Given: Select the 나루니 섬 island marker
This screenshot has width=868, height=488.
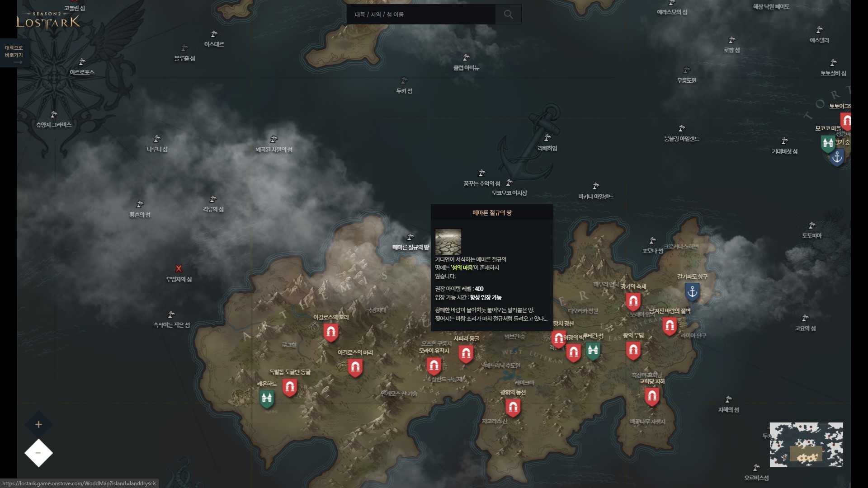Looking at the screenshot, I should (157, 139).
